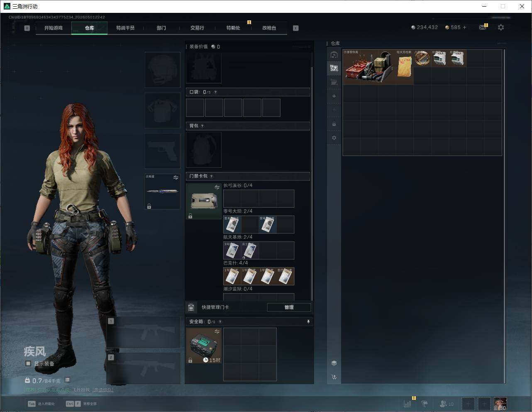Click the 邀请组队 link in chat
This screenshot has height=412, width=532.
tap(103, 390)
